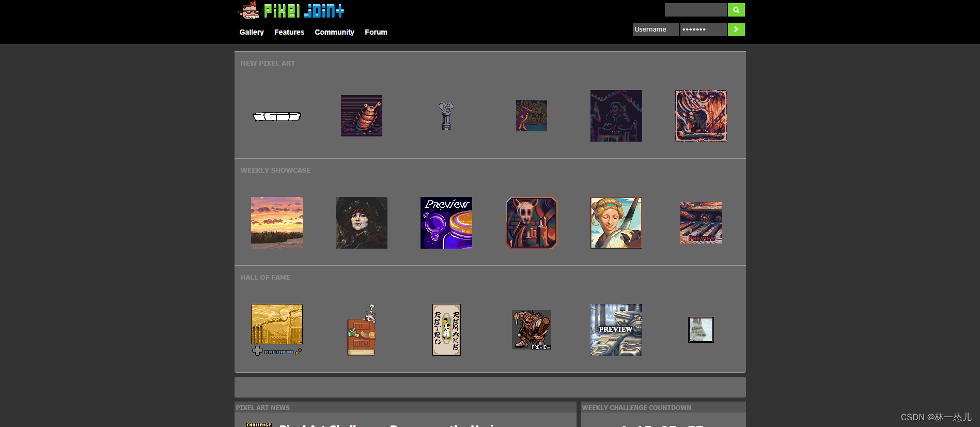This screenshot has width=980, height=427.
Task: Open the small wizard by water thumbnail
Action: (x=532, y=116)
